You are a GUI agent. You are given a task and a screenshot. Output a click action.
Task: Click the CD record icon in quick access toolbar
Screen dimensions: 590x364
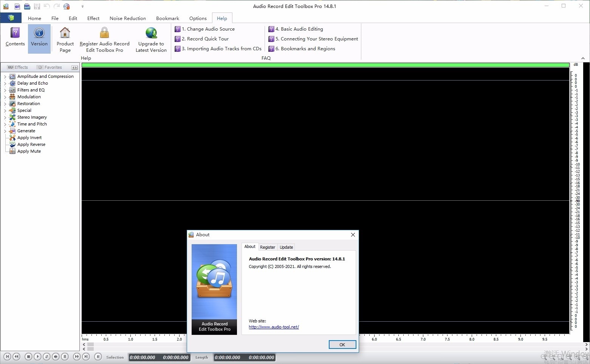pos(67,6)
